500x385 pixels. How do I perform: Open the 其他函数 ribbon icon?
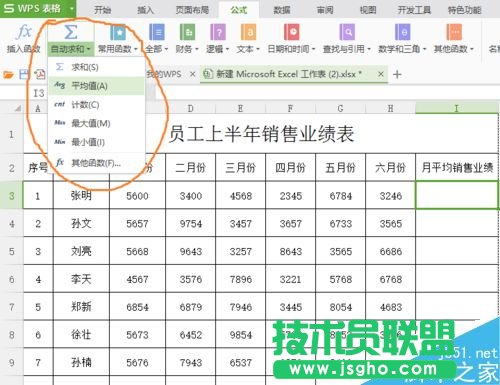pyautogui.click(x=454, y=32)
